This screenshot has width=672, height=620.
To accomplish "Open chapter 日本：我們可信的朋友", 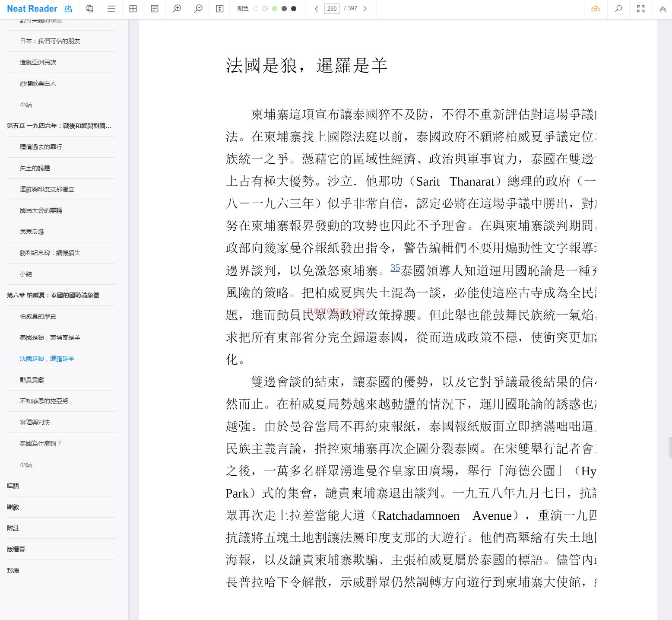I will [50, 41].
